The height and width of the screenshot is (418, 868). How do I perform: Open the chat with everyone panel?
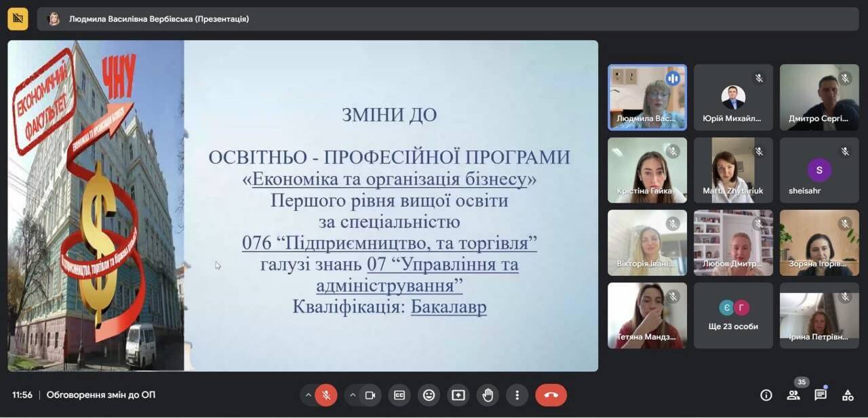821,395
